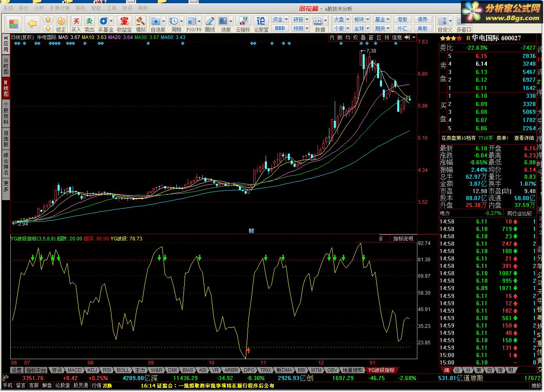544x392 pixels.
Task: Click the 指标说明 button
Action: (403, 239)
